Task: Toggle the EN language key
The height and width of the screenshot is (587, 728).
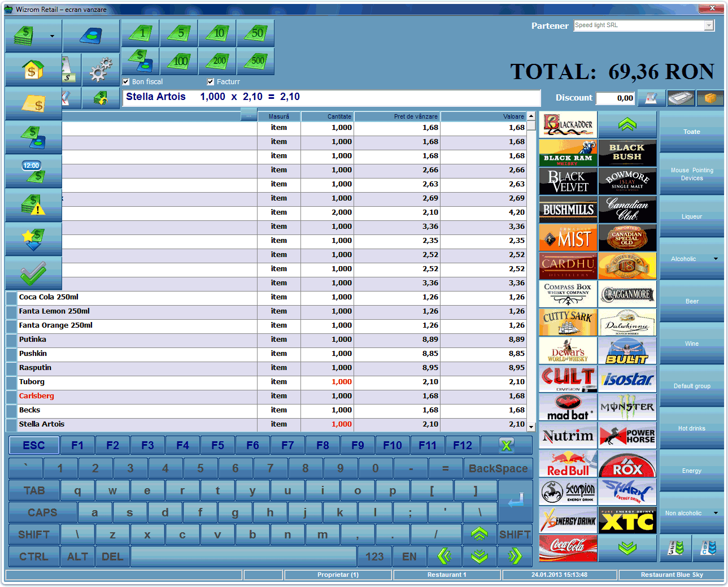Action: click(x=409, y=556)
